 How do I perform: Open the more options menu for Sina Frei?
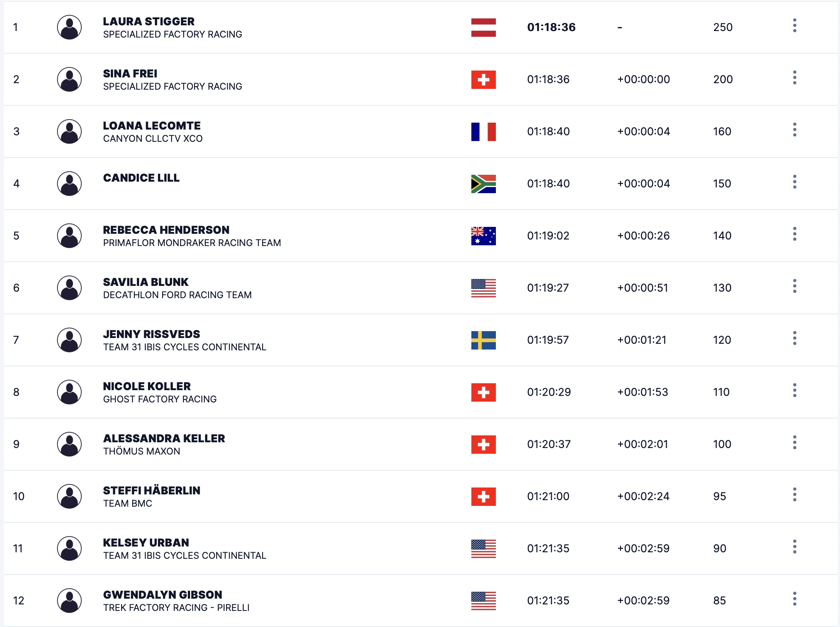(794, 78)
